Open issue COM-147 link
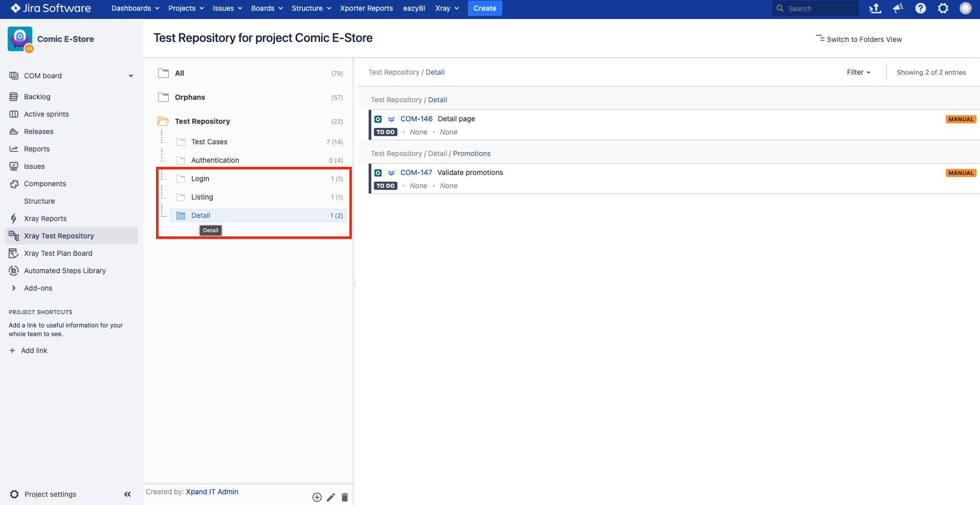The image size is (980, 505). pyautogui.click(x=416, y=172)
